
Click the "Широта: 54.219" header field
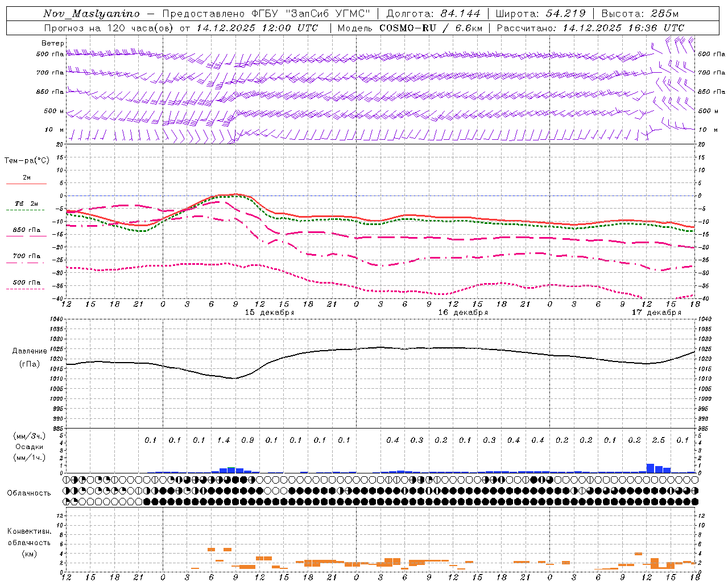pyautogui.click(x=540, y=14)
